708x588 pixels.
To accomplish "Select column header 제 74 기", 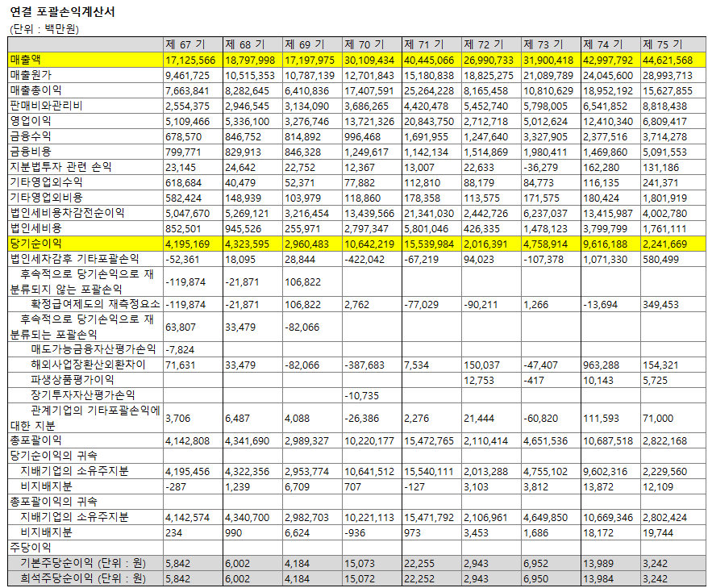I will click(x=602, y=44).
